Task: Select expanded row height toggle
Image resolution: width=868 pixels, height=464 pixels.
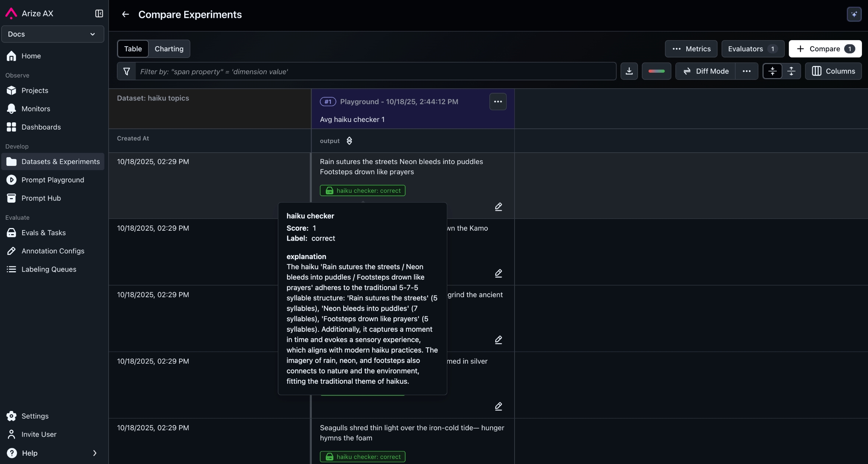Action: click(x=791, y=71)
